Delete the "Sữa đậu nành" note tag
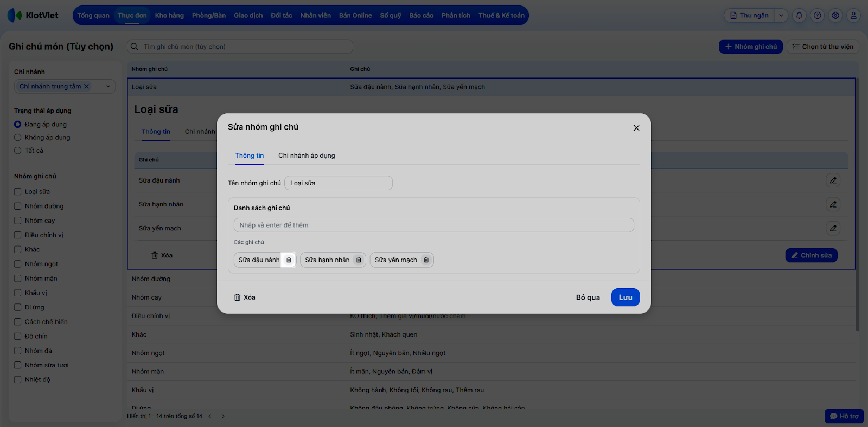 point(289,260)
